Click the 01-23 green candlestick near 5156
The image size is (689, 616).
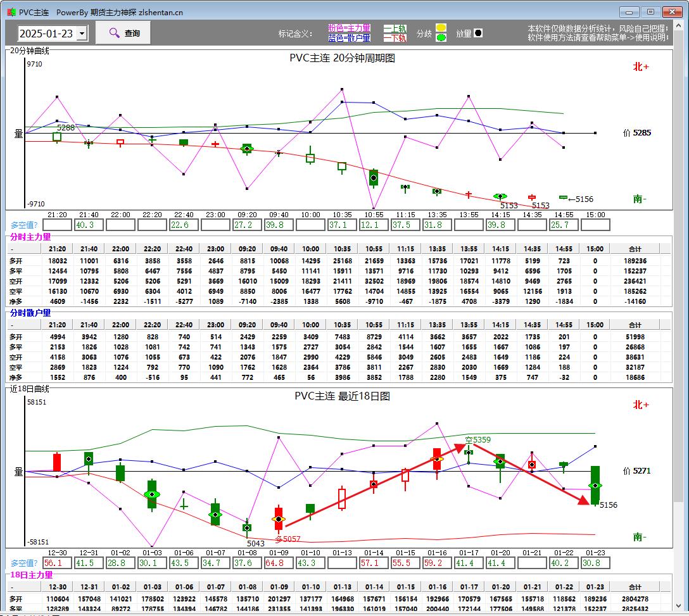coord(595,486)
